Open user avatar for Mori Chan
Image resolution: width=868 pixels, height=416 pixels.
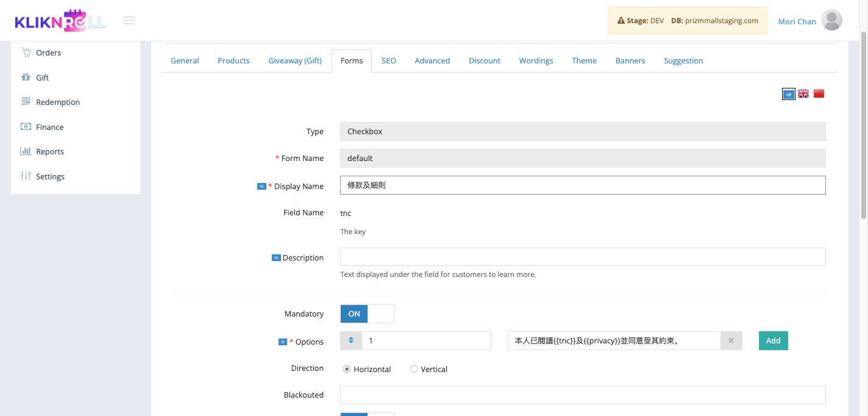[831, 21]
